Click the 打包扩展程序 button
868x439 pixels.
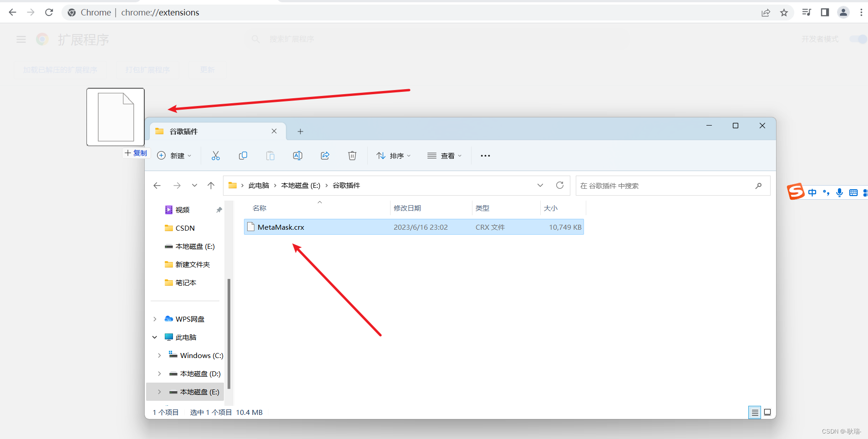(x=147, y=70)
